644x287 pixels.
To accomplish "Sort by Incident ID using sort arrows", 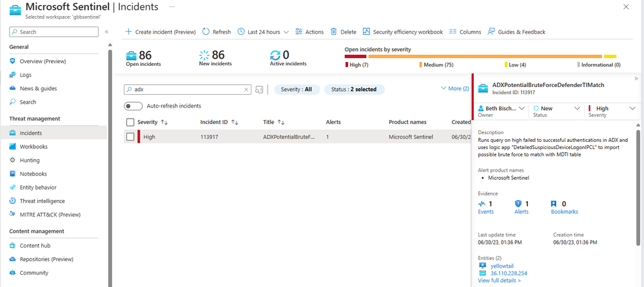I will pyautogui.click(x=235, y=122).
